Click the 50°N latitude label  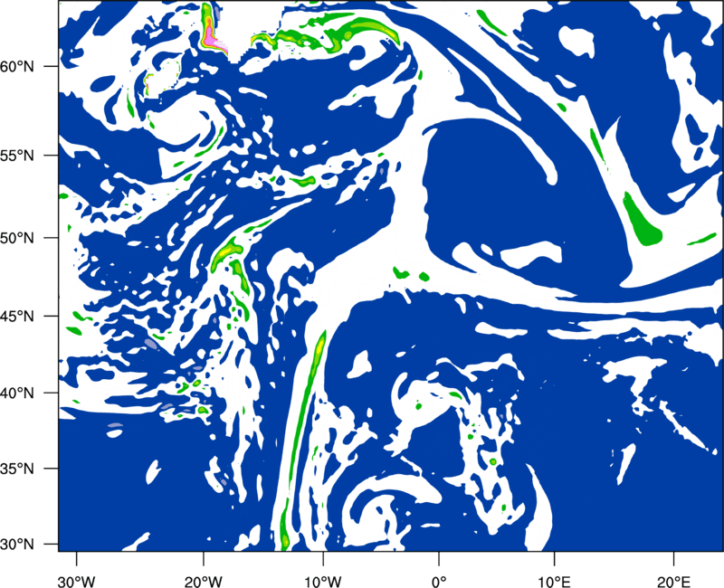[x=17, y=238]
